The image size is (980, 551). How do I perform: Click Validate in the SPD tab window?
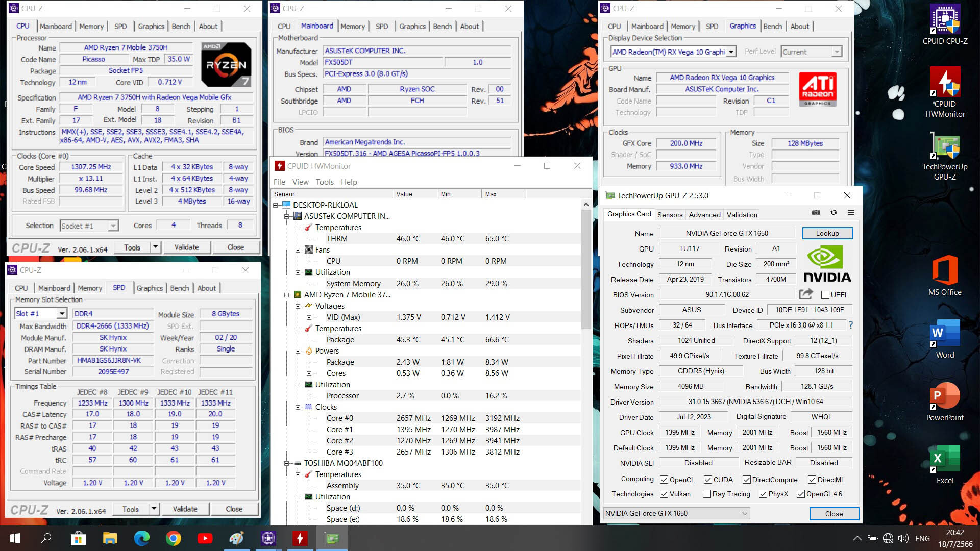185,509
